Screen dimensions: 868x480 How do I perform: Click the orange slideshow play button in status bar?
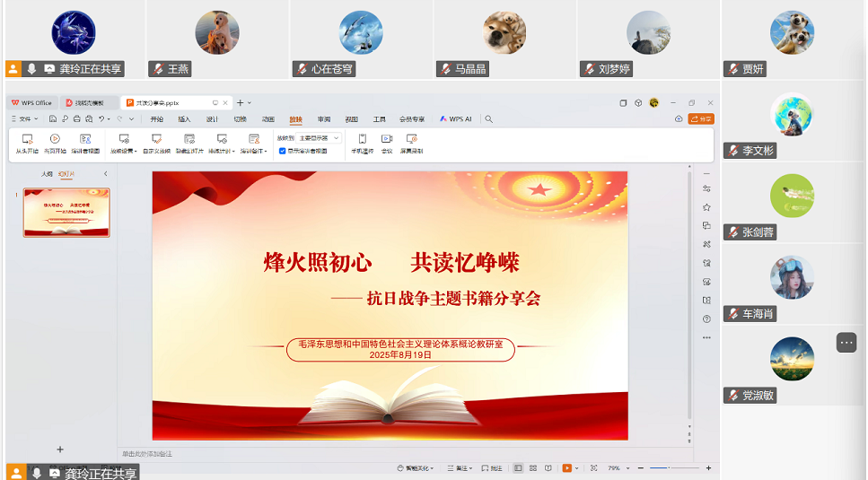[x=566, y=468]
